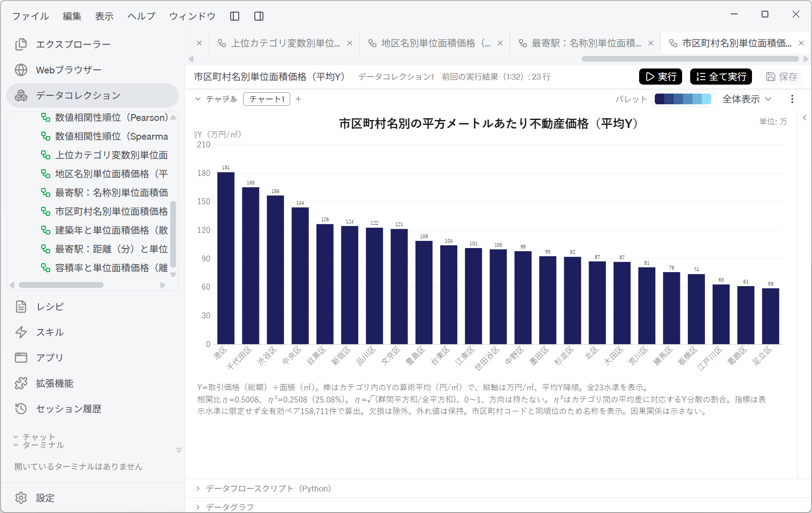This screenshot has width=812, height=513.
Task: Close the 上位カテゴリ変数別単位 tab
Action: [x=350, y=43]
